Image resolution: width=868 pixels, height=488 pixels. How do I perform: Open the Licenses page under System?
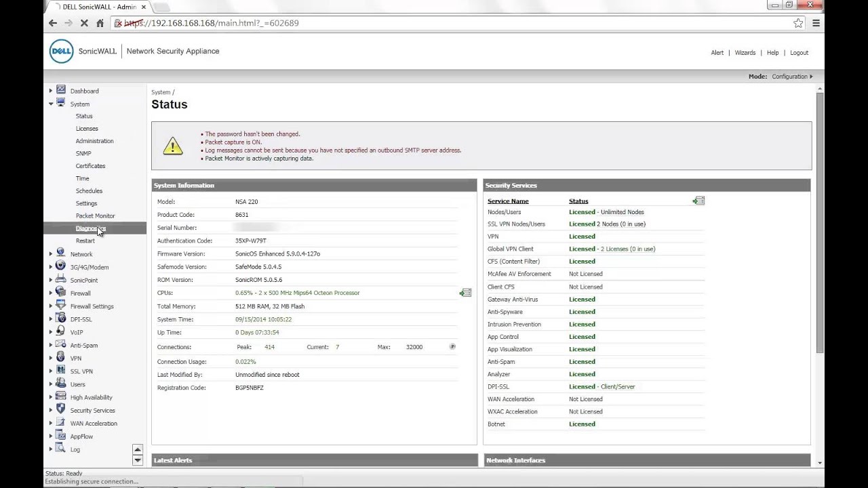click(87, 129)
